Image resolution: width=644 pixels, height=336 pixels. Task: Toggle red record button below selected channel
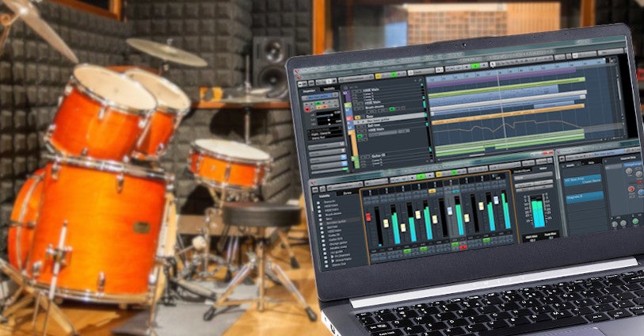point(463,247)
